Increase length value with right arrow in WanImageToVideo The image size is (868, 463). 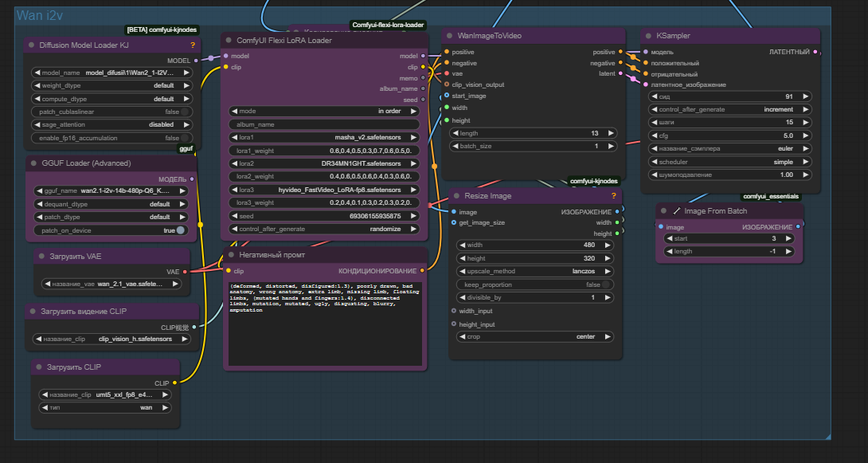click(610, 133)
